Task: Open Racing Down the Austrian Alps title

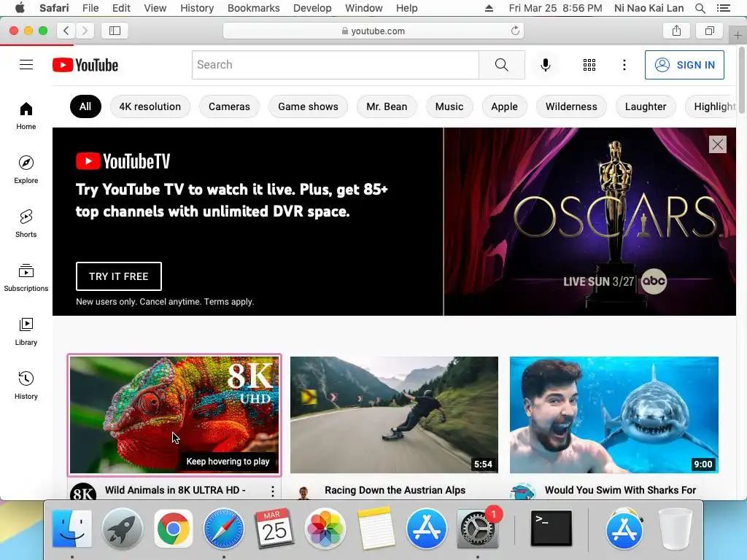Action: tap(395, 490)
